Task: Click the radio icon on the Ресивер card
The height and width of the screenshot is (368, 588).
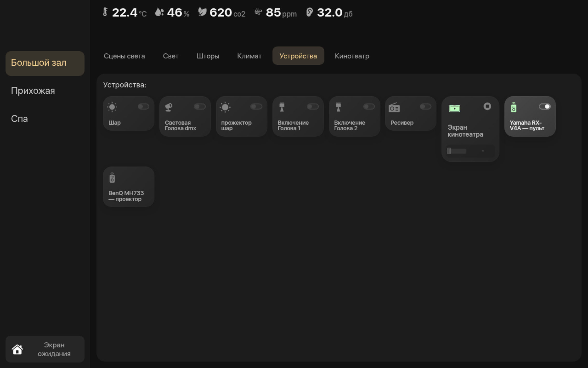Action: click(394, 107)
